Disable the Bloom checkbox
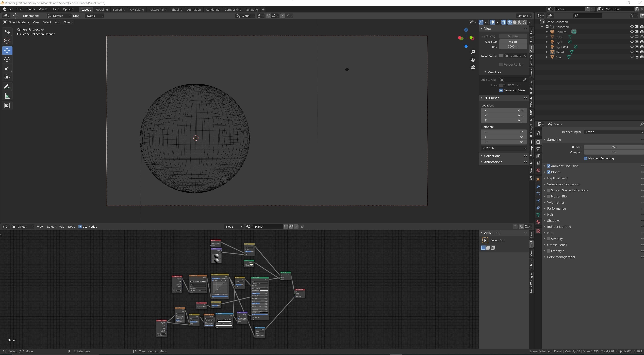This screenshot has width=644, height=355. (549, 172)
